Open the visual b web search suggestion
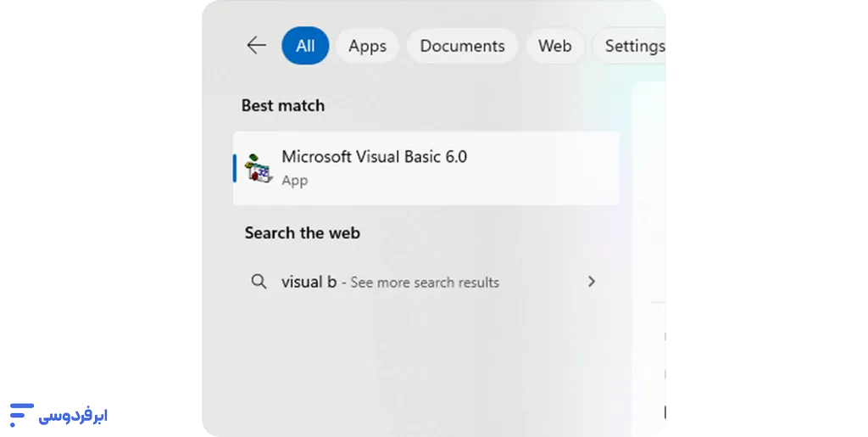Viewport: 868px width, 437px height. click(x=426, y=282)
